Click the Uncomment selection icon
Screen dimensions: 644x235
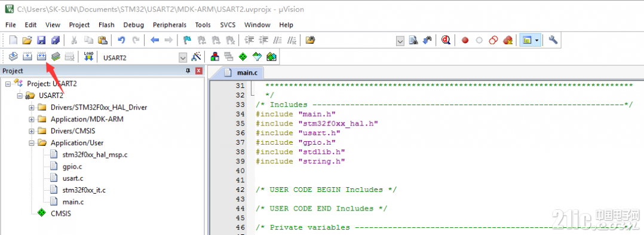click(292, 40)
